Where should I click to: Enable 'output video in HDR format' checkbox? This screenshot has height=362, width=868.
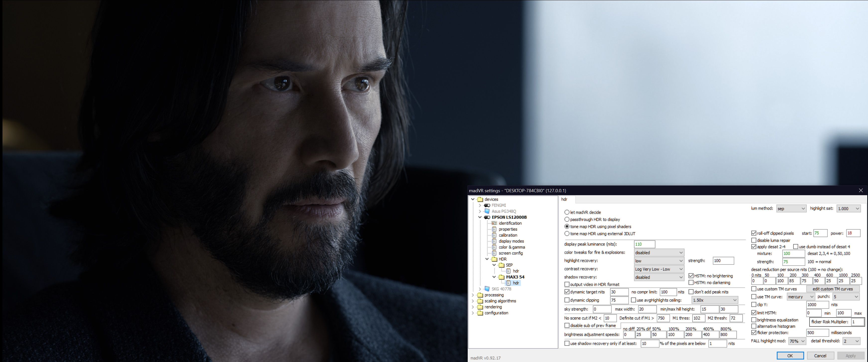pyautogui.click(x=567, y=284)
